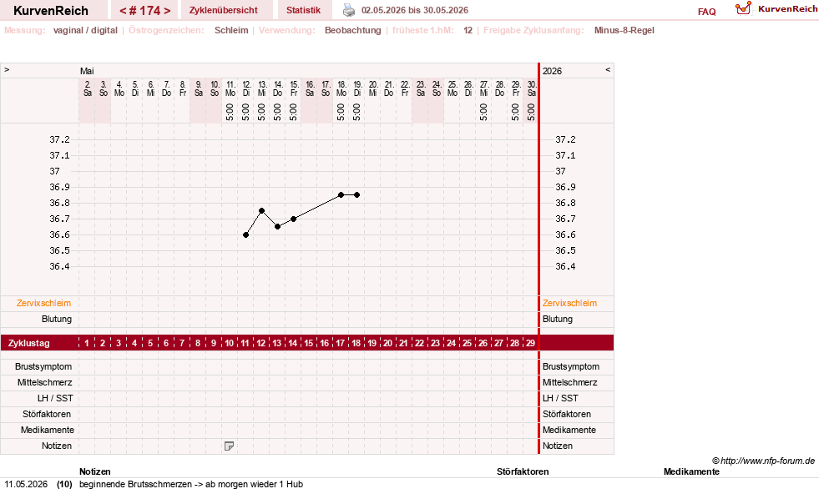Viewport: 819px width, 504px height.
Task: Click the right-hand Störfaktoren row label
Action: tap(567, 414)
